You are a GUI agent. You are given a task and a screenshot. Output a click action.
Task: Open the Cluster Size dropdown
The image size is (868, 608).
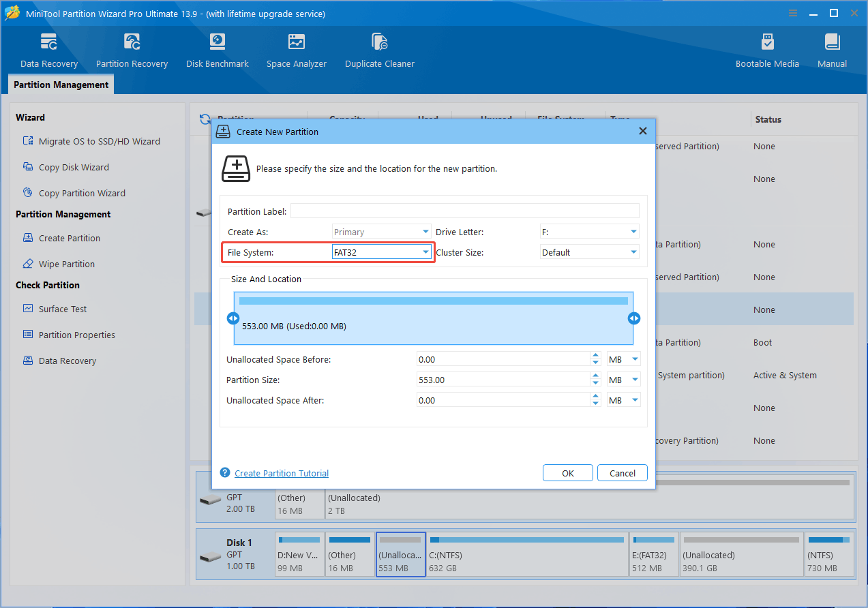589,252
